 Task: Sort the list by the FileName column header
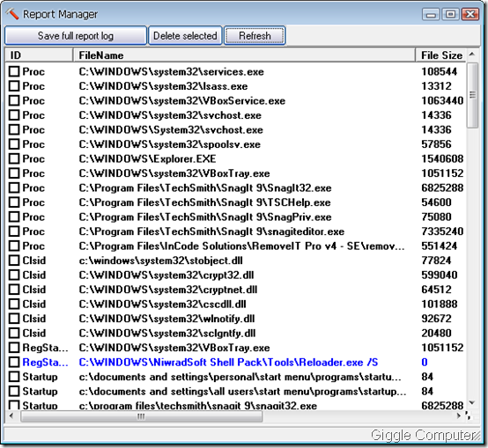[244, 55]
